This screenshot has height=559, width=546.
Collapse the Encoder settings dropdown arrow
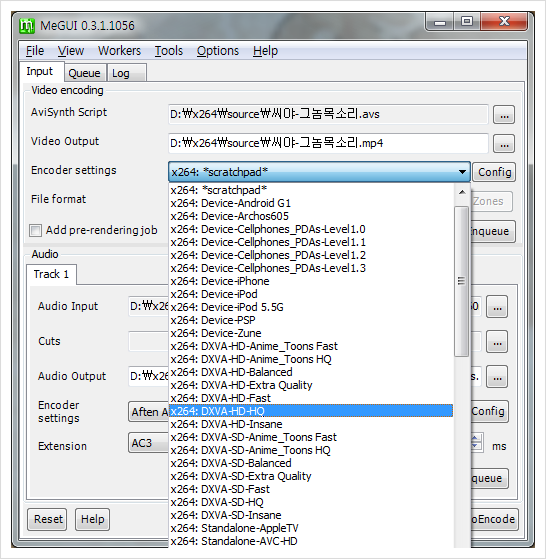(x=462, y=172)
